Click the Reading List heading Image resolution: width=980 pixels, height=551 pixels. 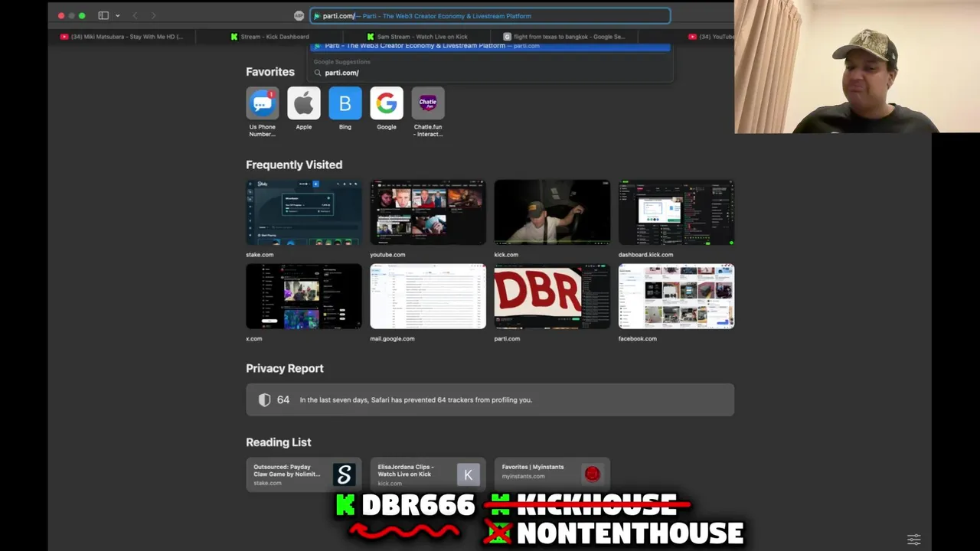pos(279,442)
